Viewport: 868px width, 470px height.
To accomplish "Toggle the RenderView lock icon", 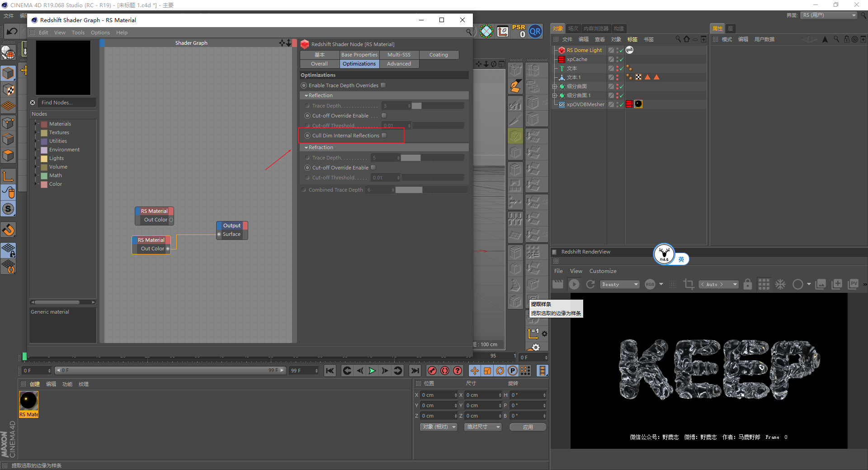I will (748, 284).
